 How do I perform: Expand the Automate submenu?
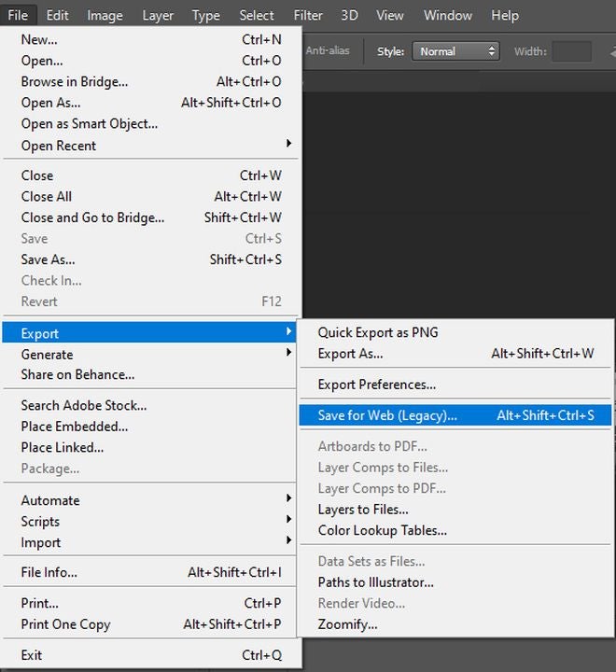[x=151, y=500]
